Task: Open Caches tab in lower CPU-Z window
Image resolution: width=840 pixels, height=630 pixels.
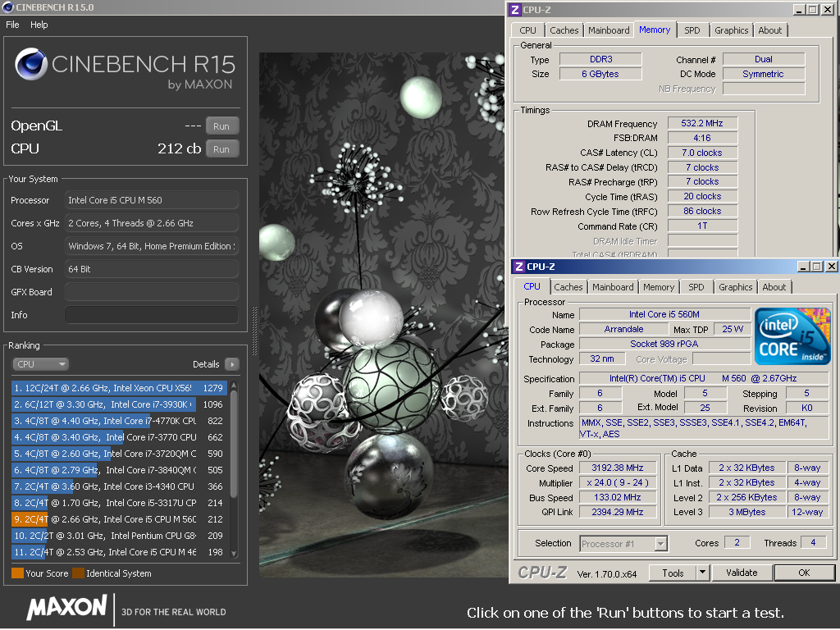Action: pyautogui.click(x=568, y=287)
